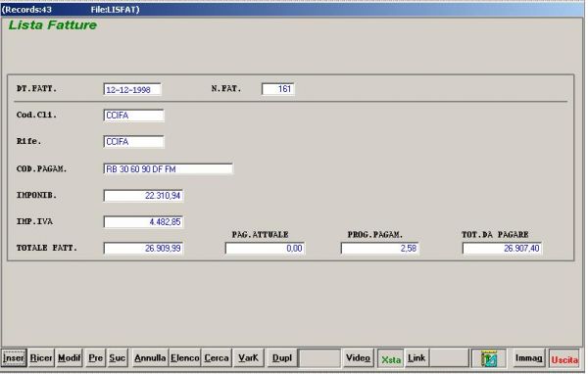Click the COD.PAGAM. payment code field

pos(168,169)
